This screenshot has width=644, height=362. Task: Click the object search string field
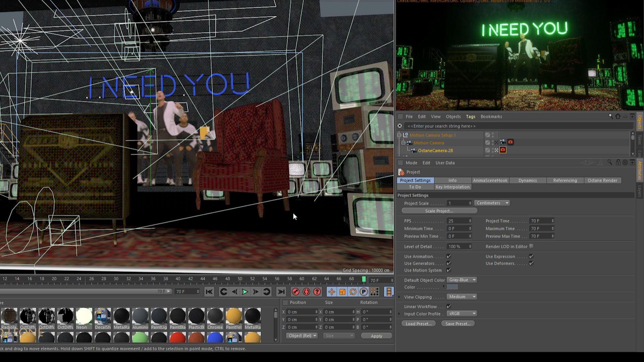point(518,126)
